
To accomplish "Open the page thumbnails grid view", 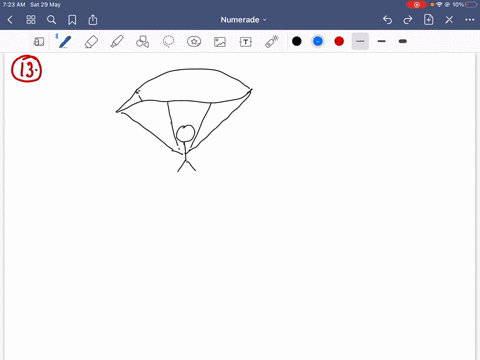I will pos(31,20).
